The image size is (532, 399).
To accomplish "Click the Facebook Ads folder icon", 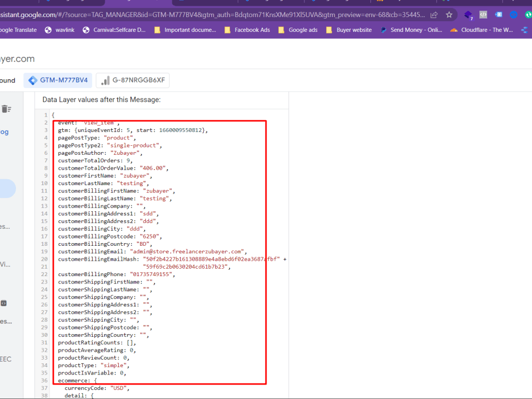I will (227, 30).
